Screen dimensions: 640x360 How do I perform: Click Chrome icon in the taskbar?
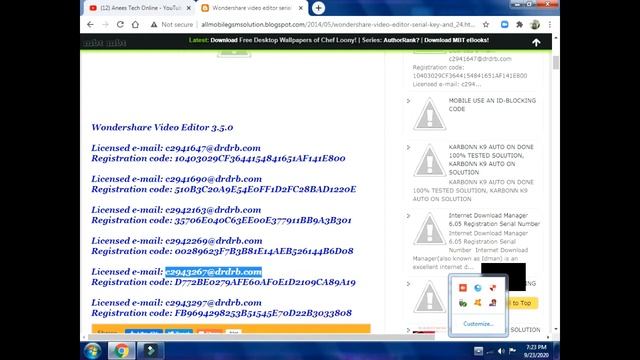click(x=121, y=351)
